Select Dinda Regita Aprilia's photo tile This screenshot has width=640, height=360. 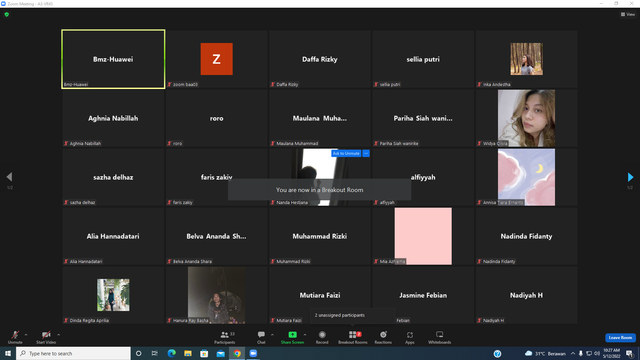(x=113, y=295)
